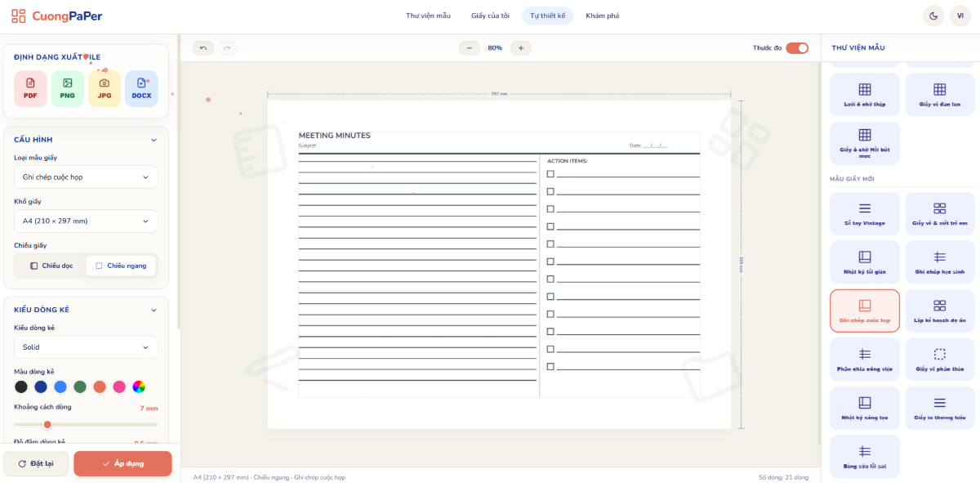Export the page as PNG
The height and width of the screenshot is (483, 980).
pos(68,88)
